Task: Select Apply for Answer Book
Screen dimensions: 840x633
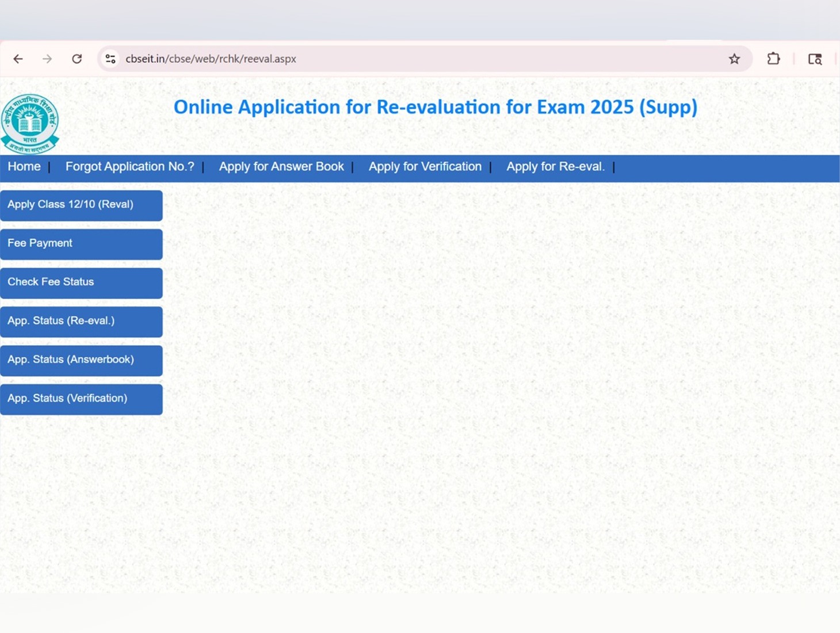Action: 281,167
